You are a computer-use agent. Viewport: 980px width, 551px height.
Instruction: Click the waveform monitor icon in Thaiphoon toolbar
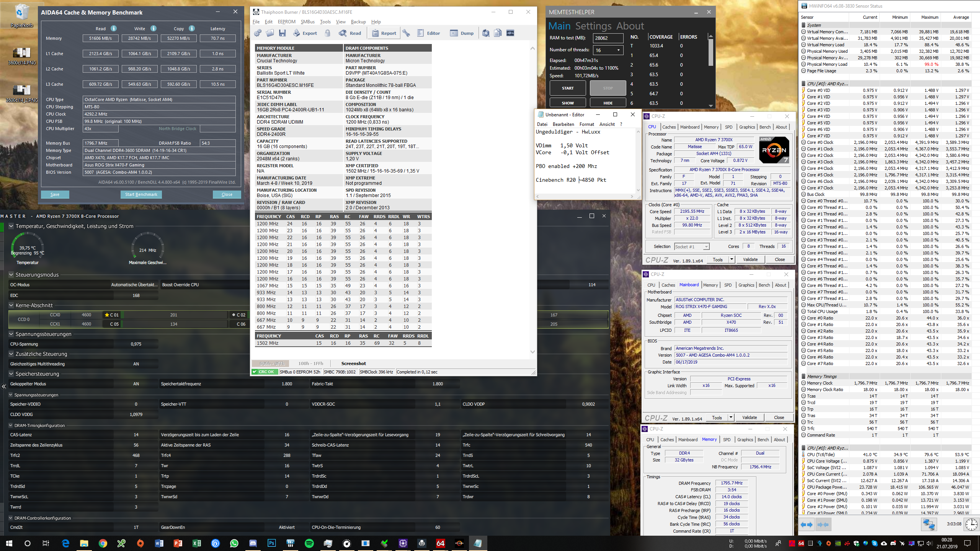(x=510, y=33)
